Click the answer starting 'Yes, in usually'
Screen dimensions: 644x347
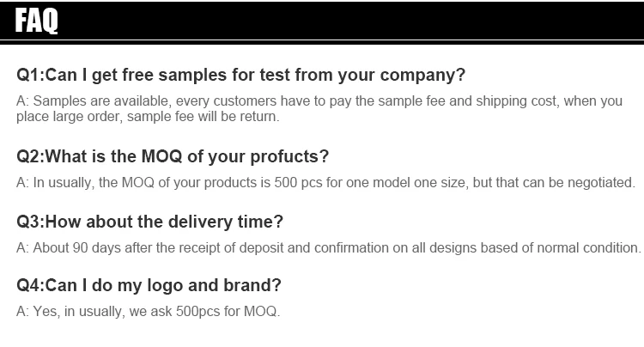[148, 311]
